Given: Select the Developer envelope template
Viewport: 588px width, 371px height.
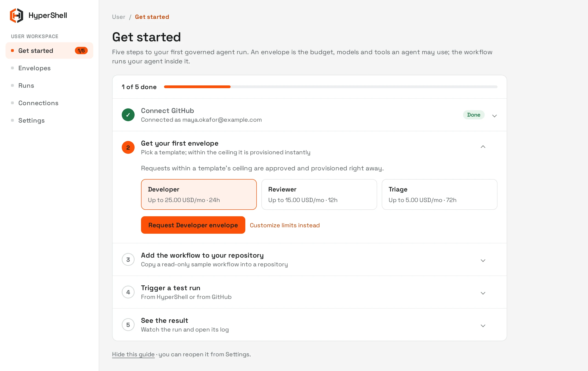Looking at the screenshot, I should 199,194.
